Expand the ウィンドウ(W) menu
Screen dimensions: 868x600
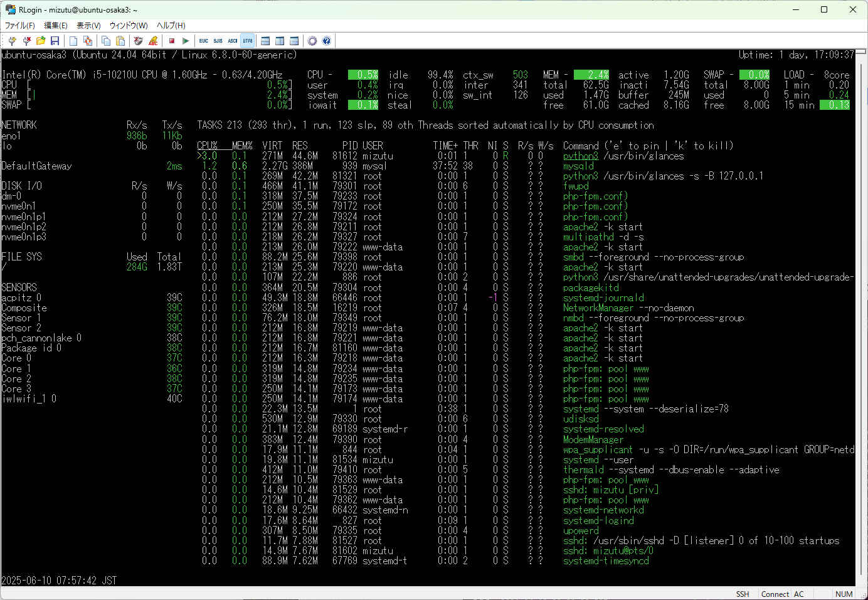tap(129, 25)
